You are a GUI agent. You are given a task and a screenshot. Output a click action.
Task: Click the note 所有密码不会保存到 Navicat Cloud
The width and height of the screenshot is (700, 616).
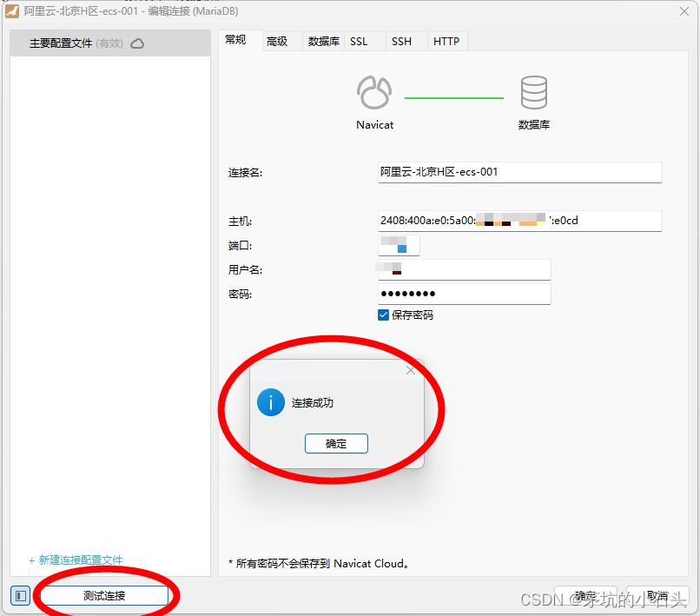(319, 563)
